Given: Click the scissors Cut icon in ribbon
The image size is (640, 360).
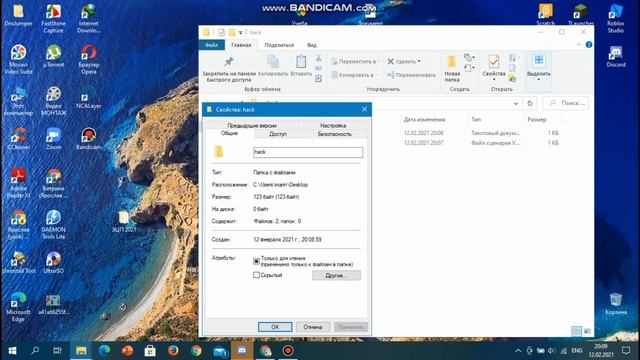Looking at the screenshot, I should click(x=318, y=58).
